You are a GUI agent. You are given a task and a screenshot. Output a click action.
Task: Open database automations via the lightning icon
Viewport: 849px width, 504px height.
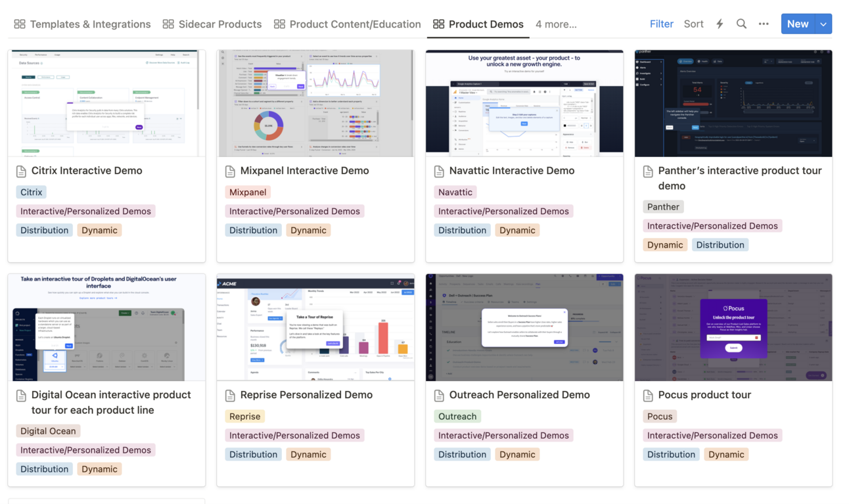(719, 24)
